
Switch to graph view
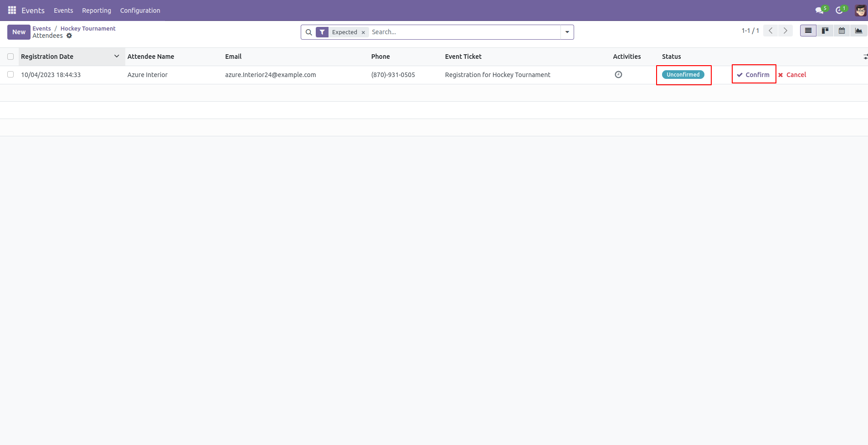click(x=858, y=31)
